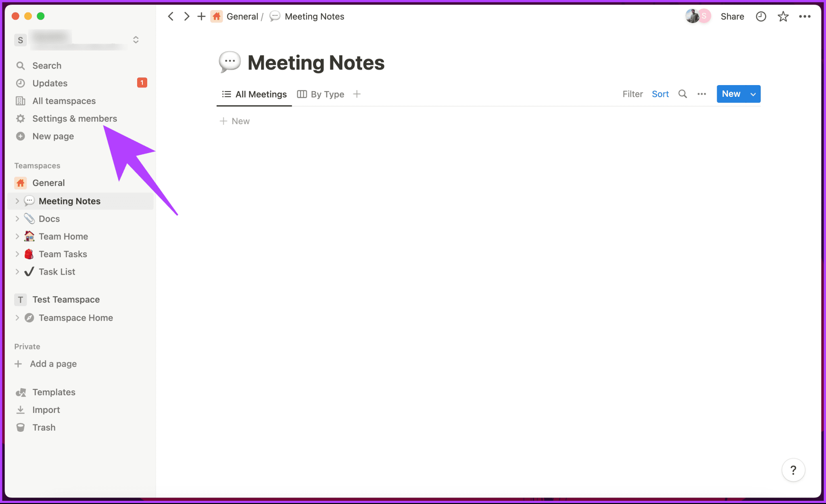Open the Filter option
The width and height of the screenshot is (826, 504).
click(x=632, y=94)
